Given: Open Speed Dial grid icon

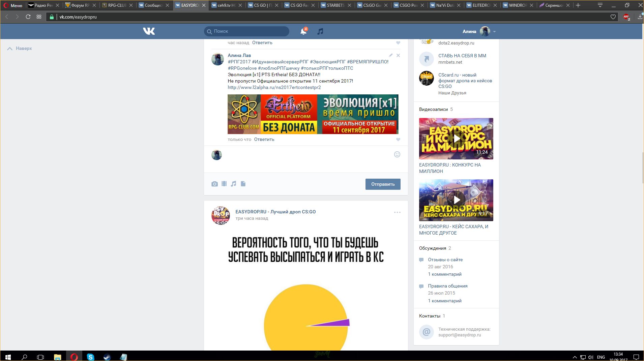Looking at the screenshot, I should pos(39,17).
